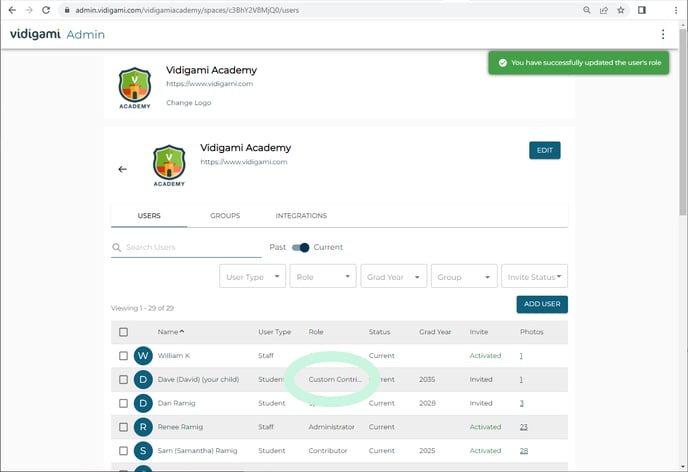Open photos count 23 for Renee Ramig
688x472 pixels.
[524, 427]
